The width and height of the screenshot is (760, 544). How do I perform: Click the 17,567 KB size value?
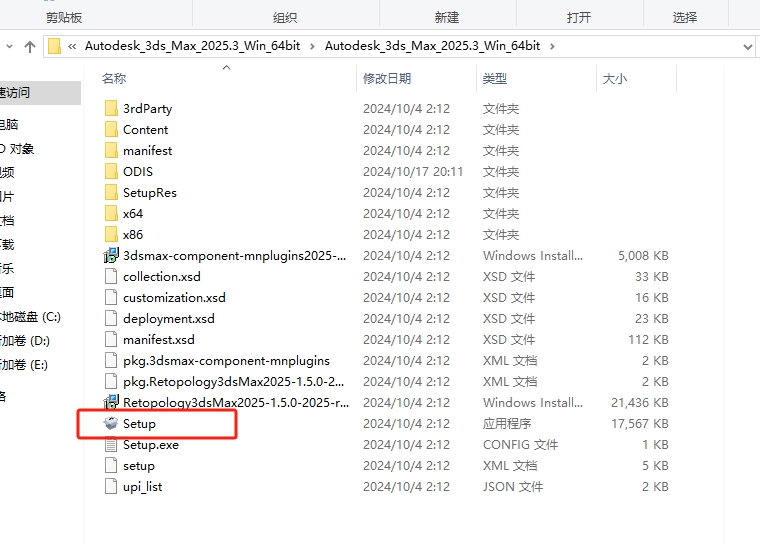[640, 424]
